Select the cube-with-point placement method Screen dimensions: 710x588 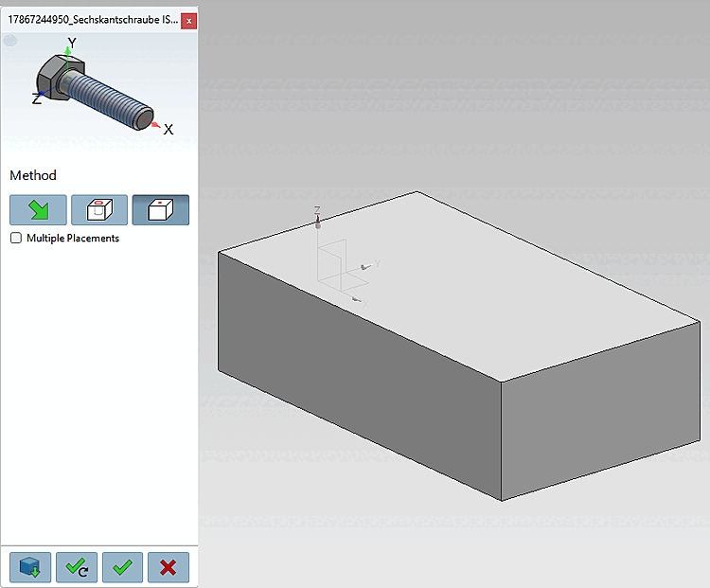pyautogui.click(x=160, y=210)
